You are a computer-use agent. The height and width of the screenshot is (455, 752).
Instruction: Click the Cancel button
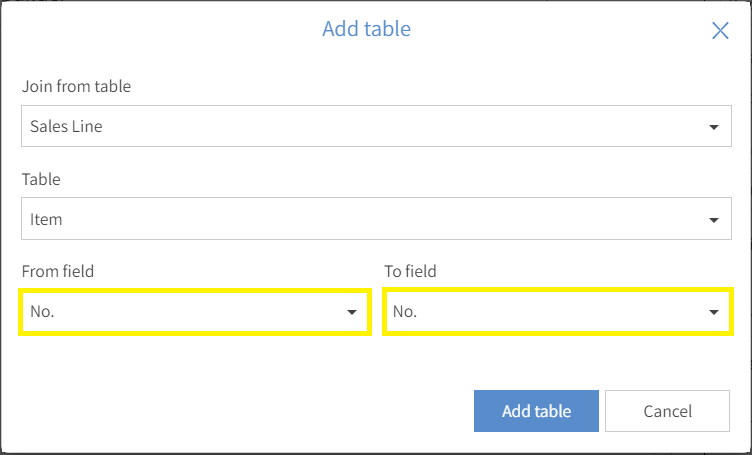click(x=667, y=411)
